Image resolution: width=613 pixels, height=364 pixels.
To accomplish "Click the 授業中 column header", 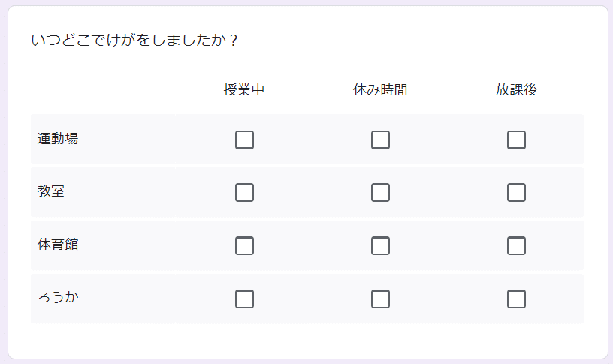I will click(244, 90).
